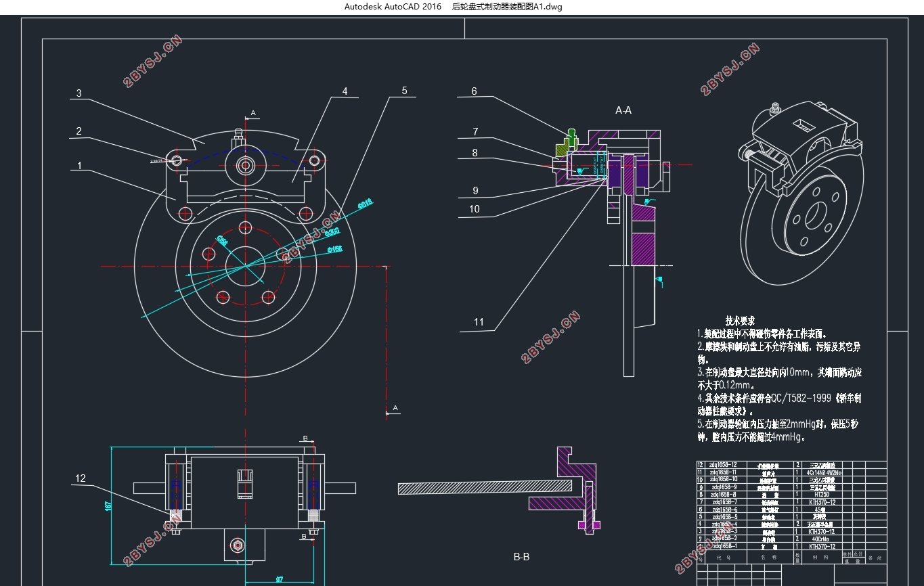924x586 pixels.
Task: Click the zdq1658-1 code cell
Action: (x=726, y=546)
